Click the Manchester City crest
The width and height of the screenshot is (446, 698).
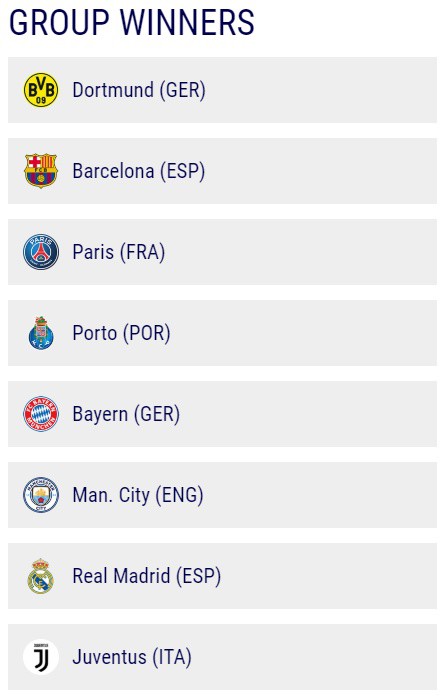tap(41, 495)
